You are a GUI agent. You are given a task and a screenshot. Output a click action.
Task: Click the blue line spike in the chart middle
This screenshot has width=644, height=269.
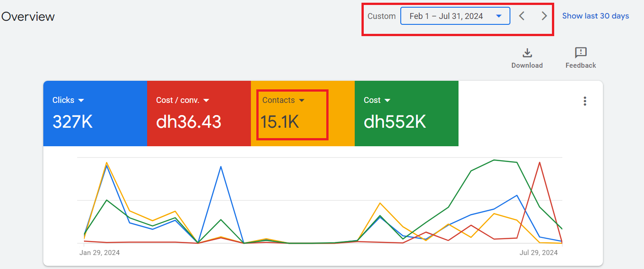tap(221, 167)
